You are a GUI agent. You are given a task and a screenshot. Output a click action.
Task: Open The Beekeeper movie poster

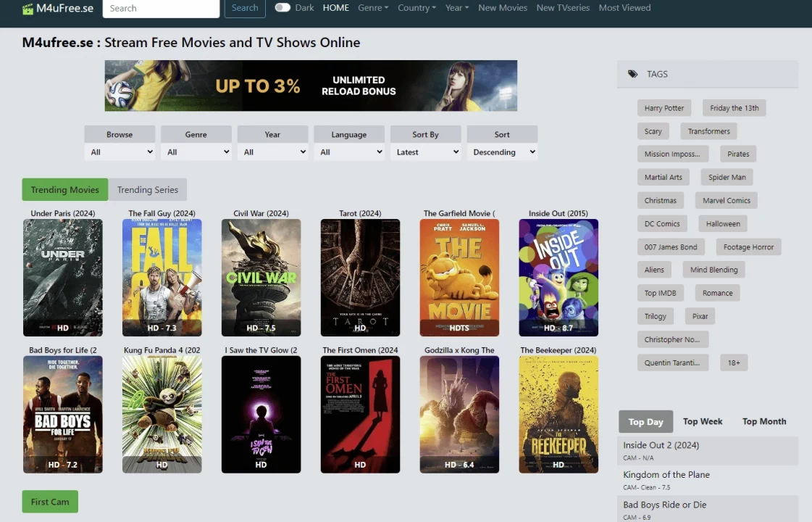pyautogui.click(x=558, y=414)
